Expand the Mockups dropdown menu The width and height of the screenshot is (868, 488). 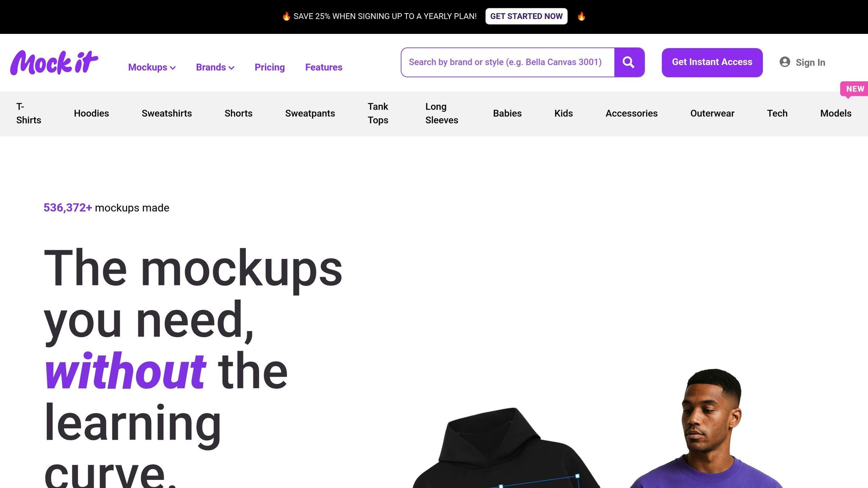pos(152,67)
